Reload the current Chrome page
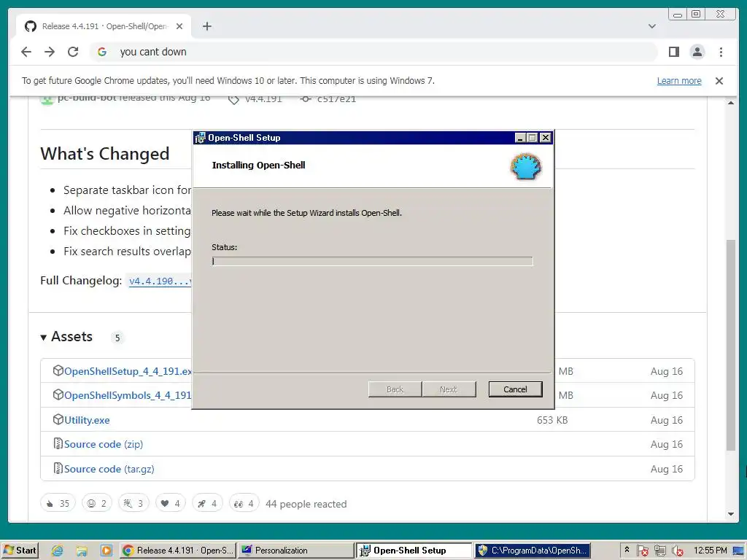Viewport: 747px width, 560px height. click(x=73, y=52)
